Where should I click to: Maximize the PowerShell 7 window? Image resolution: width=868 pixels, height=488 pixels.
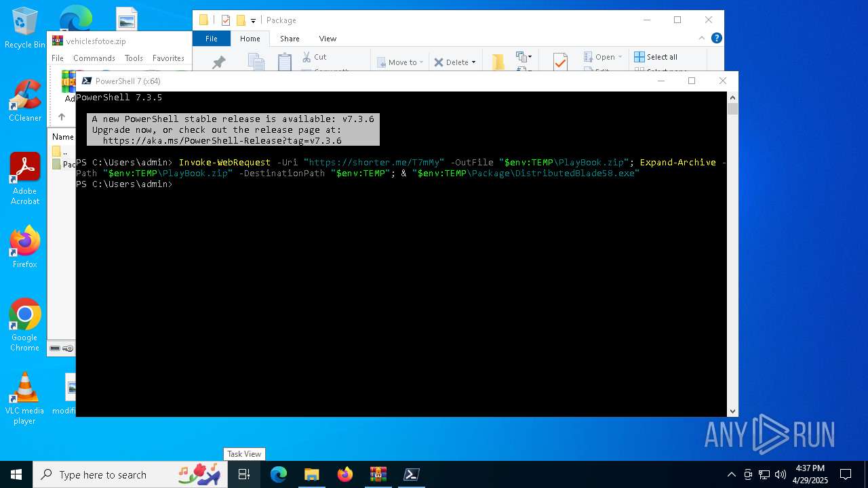coord(692,81)
